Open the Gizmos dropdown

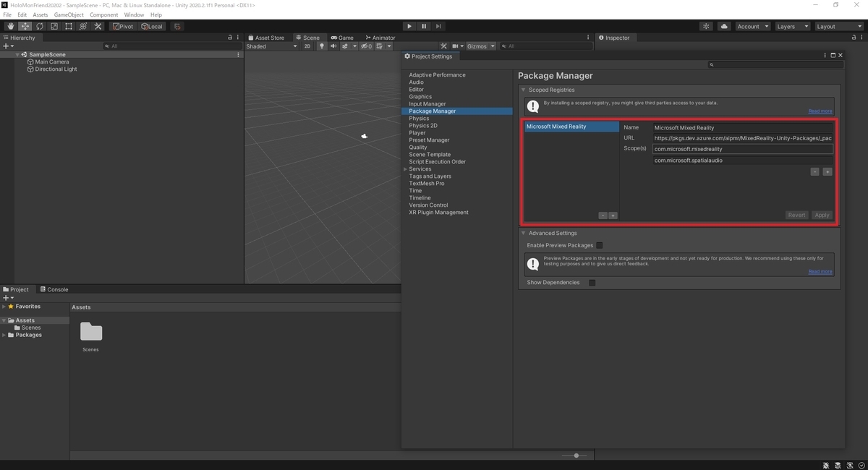pyautogui.click(x=480, y=46)
